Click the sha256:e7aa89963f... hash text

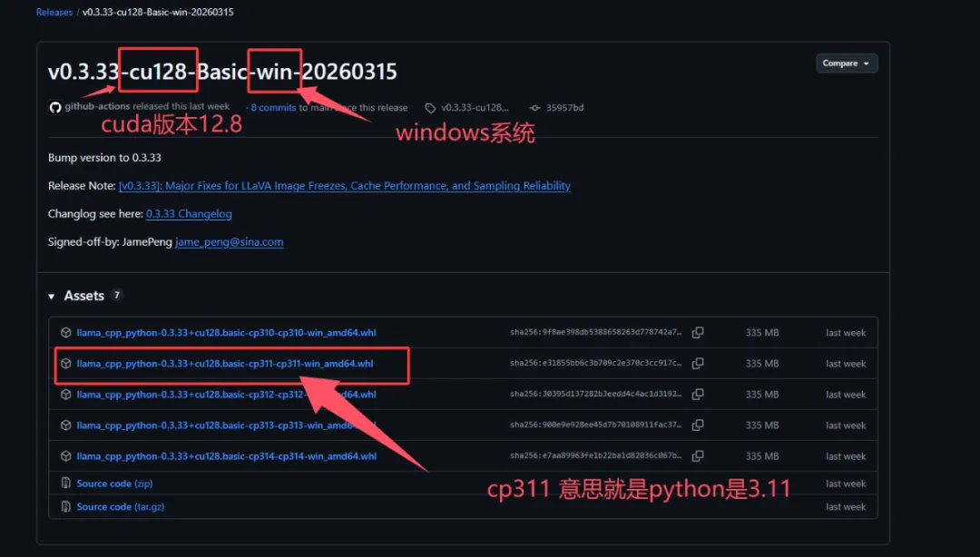595,456
